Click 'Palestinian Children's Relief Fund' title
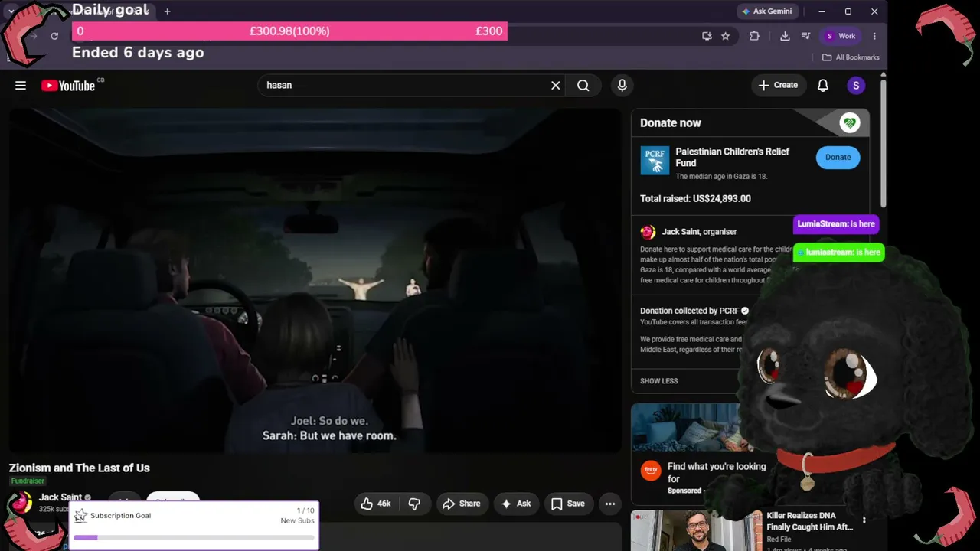Image resolution: width=980 pixels, height=551 pixels. pos(732,157)
